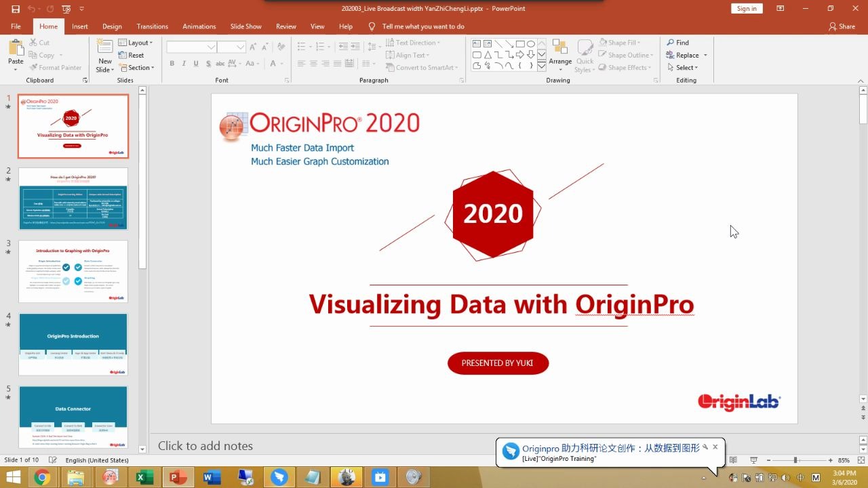Toggle Align Left paragraph
868x488 pixels.
click(x=300, y=64)
